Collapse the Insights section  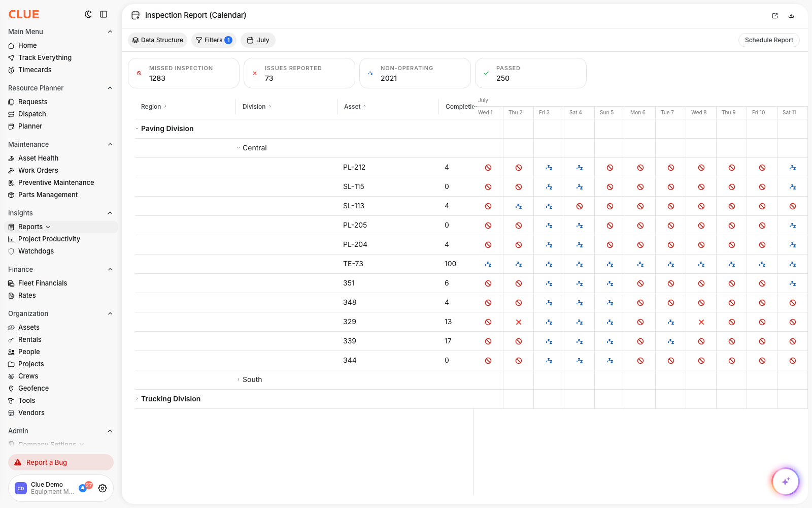110,213
